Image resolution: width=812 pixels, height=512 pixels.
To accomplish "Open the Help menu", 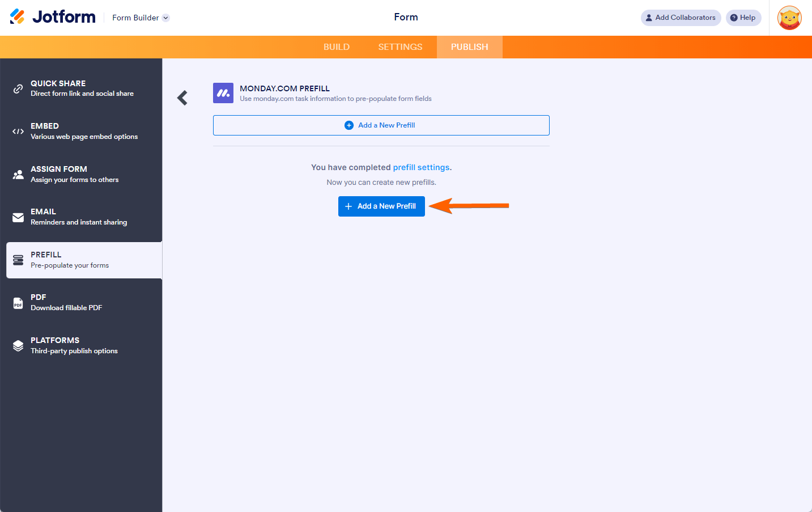I will point(743,18).
